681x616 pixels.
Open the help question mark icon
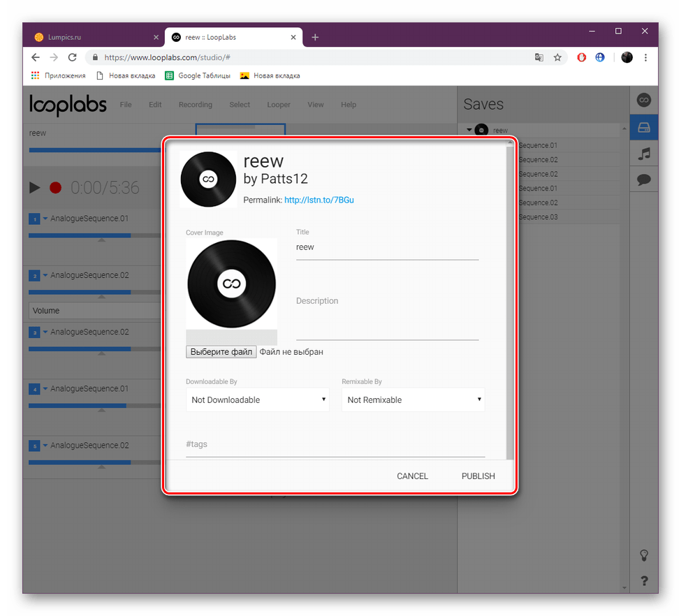(x=643, y=581)
